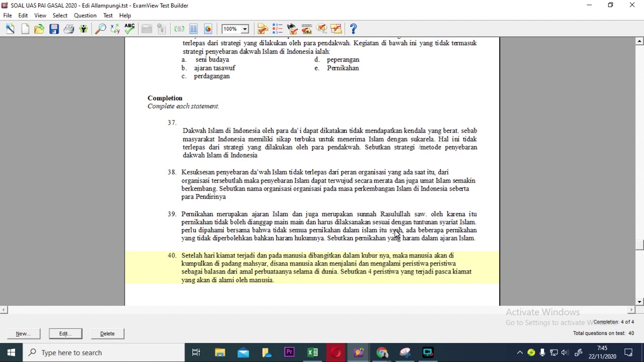Open Adobe Premiere Pro from taskbar
This screenshot has width=644, height=362.
pos(289,352)
